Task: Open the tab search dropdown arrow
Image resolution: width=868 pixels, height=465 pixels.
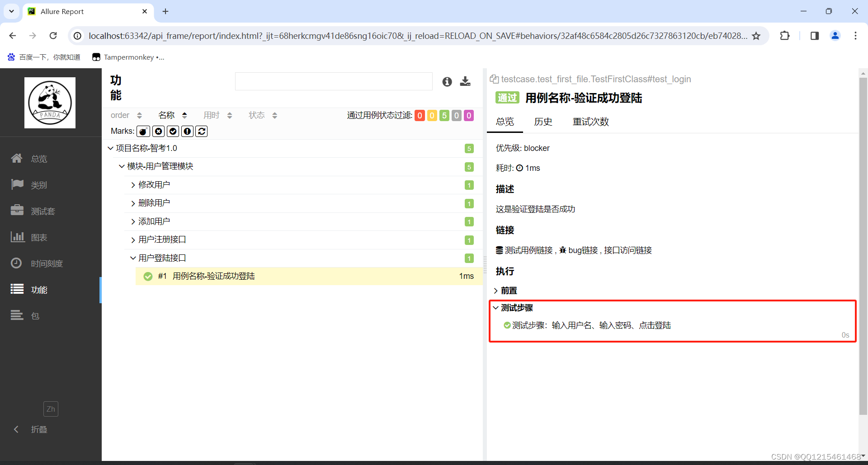Action: pos(11,11)
